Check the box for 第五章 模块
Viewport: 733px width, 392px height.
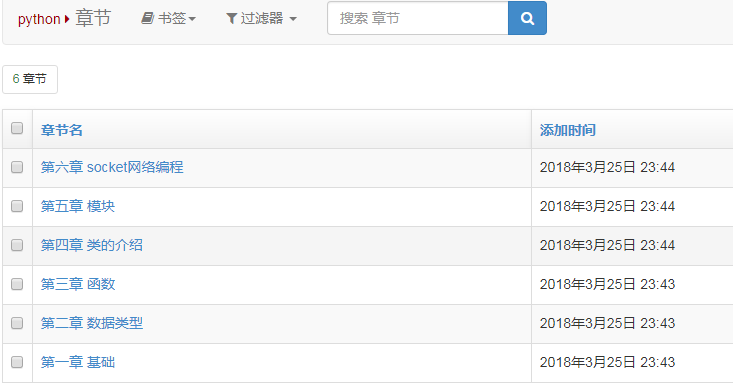pyautogui.click(x=17, y=206)
